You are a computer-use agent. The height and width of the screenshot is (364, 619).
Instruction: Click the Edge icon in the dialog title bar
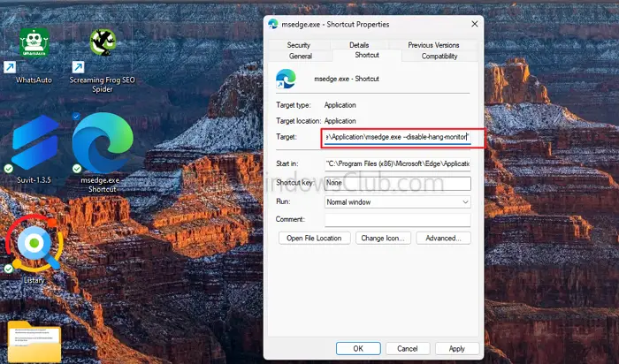click(x=272, y=25)
